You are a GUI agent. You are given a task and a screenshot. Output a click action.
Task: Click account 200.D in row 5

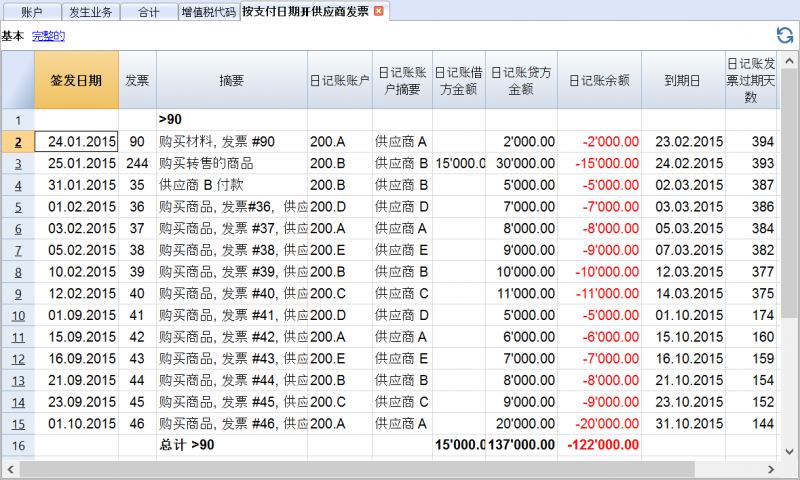[x=340, y=207]
